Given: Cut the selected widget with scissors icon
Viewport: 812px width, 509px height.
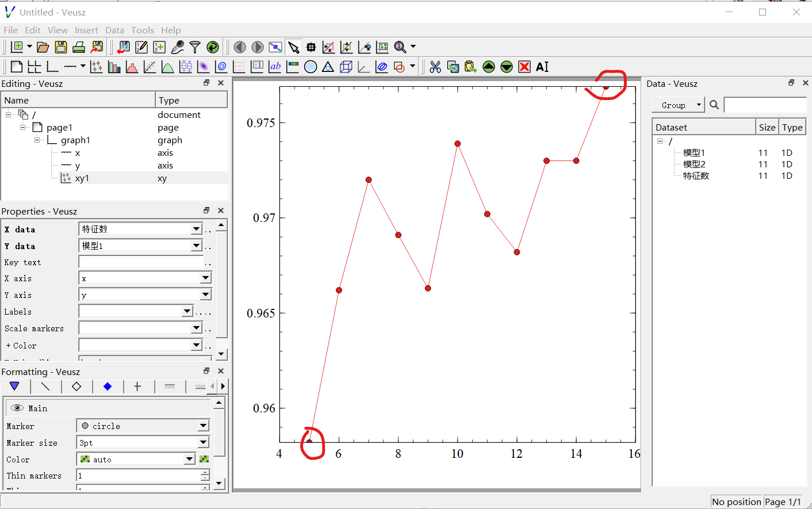Looking at the screenshot, I should [x=435, y=67].
